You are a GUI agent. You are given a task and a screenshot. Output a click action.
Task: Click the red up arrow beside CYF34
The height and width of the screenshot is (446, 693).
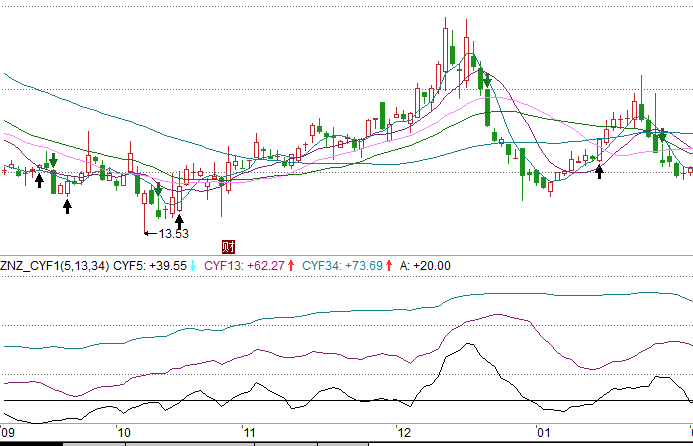point(389,266)
